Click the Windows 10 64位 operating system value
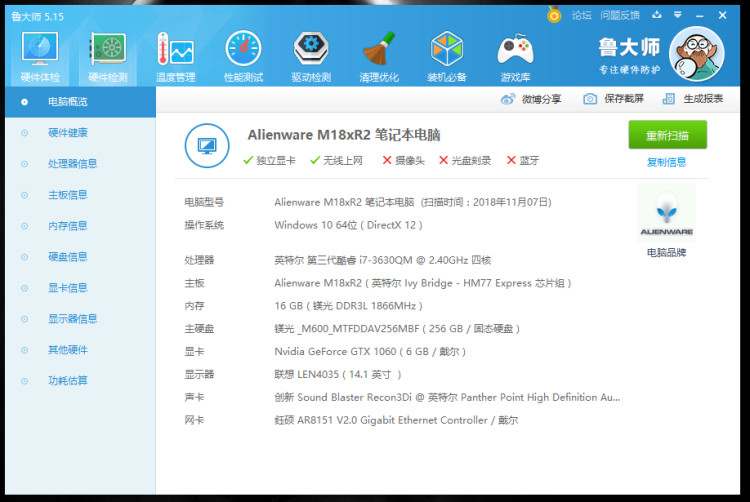750x502 pixels. [x=348, y=225]
